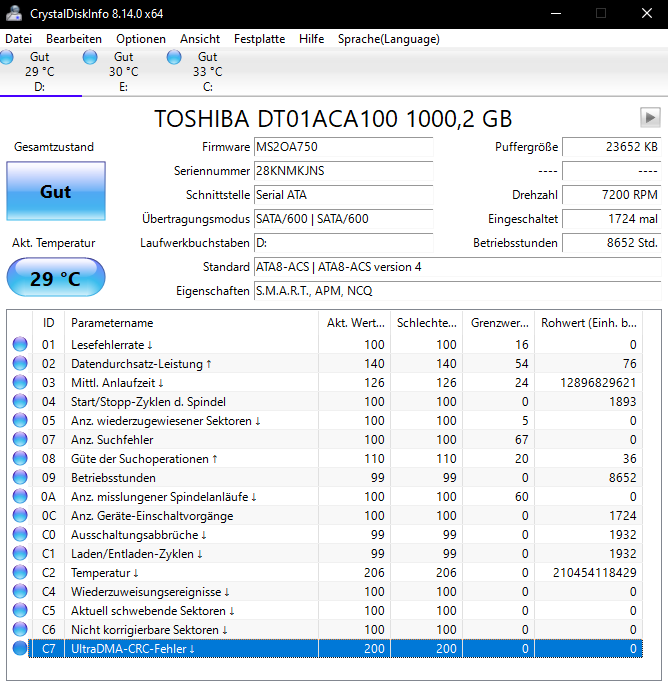Switch to drive C: tab at 33 °C

pos(208,72)
